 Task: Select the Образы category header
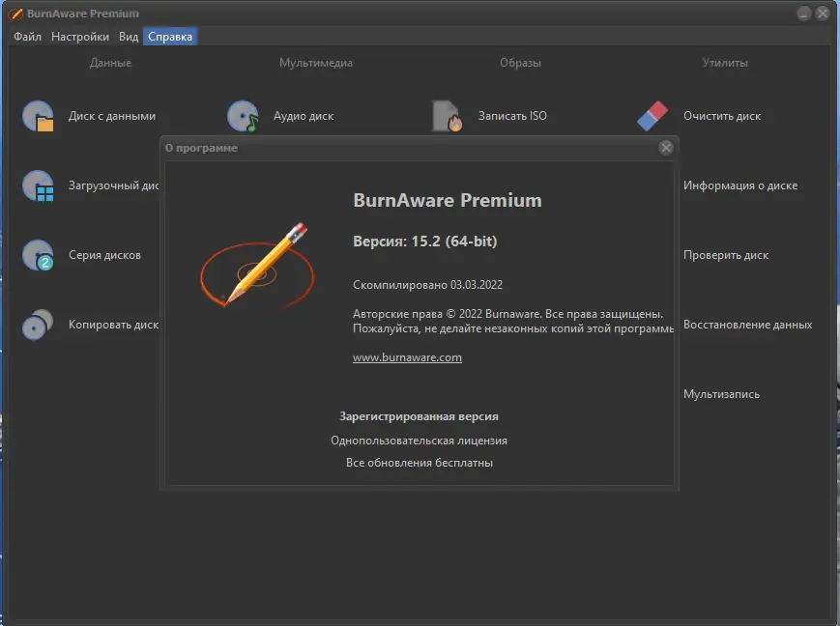[x=520, y=63]
